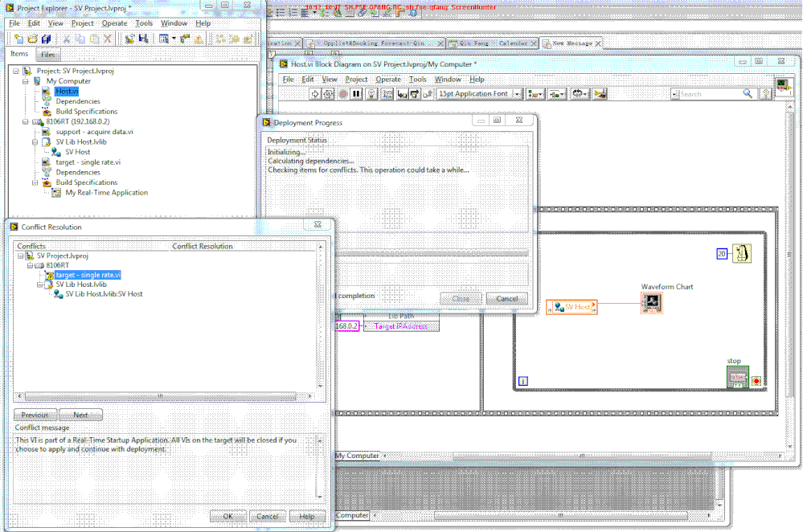Open Reorder dropdown in Host.vi toolbar

click(x=580, y=94)
